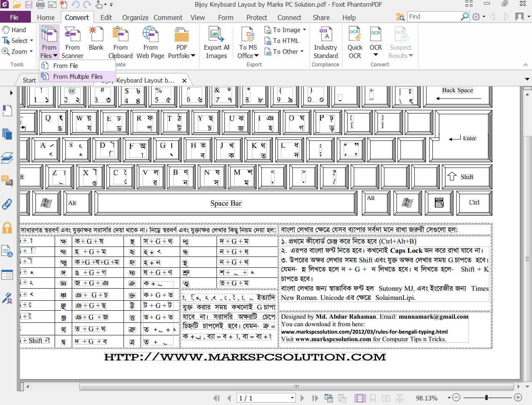Switch to Facing page display mode
This screenshot has width=532, height=405.
coord(386,398)
